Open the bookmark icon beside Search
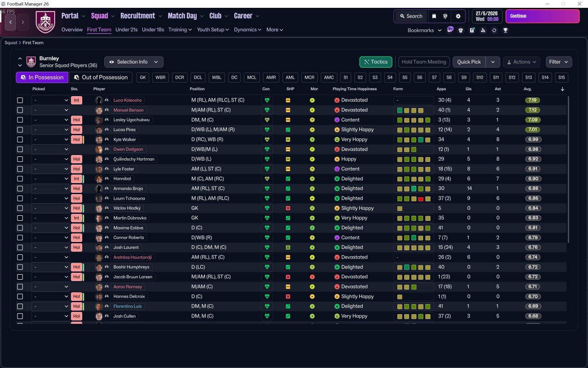Screen dimensions: 588x368 point(434,16)
